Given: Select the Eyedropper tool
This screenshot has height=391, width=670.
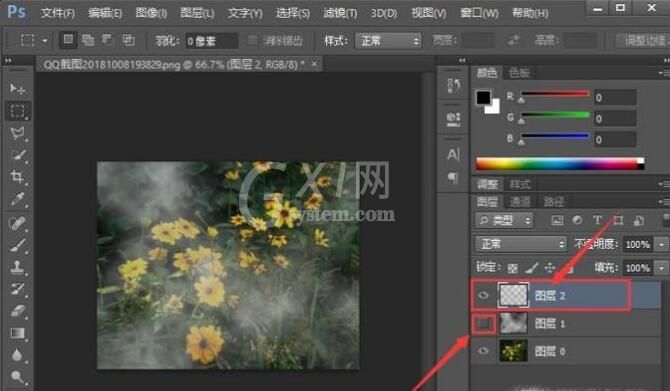Looking at the screenshot, I should (18, 199).
